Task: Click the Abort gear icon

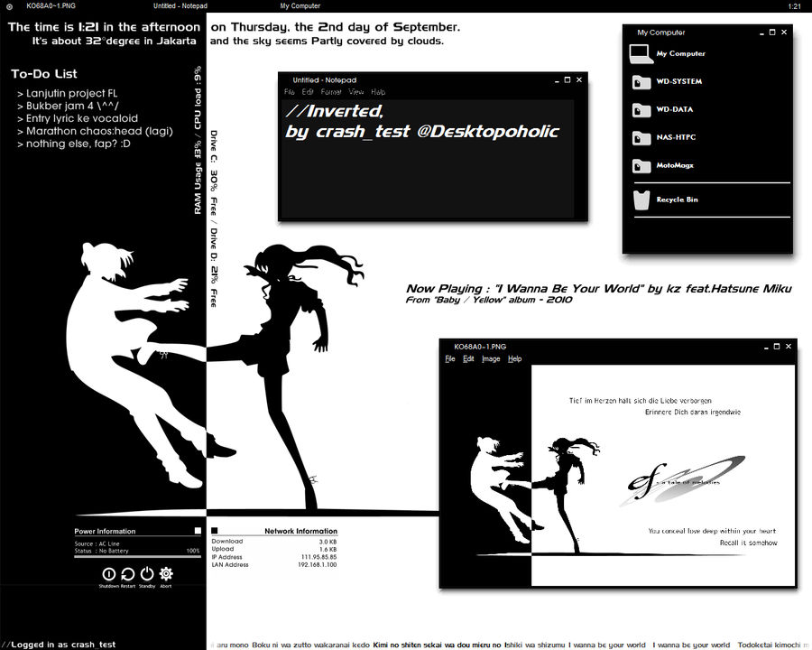Action: (x=166, y=573)
